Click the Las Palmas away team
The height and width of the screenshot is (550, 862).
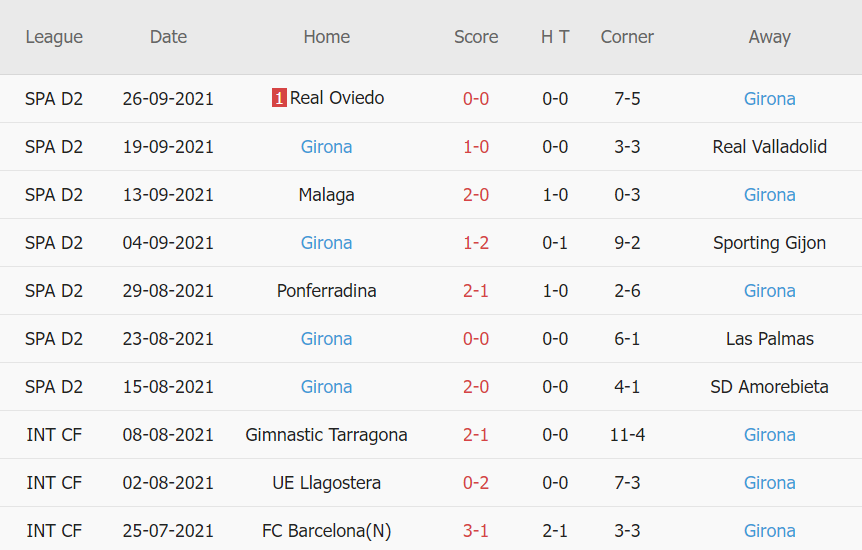pyautogui.click(x=769, y=339)
